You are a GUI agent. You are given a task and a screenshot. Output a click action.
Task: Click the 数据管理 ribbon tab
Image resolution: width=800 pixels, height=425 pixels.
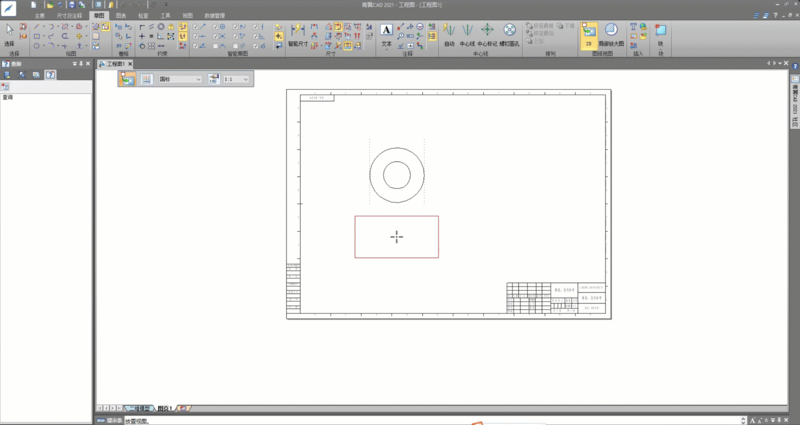[215, 17]
